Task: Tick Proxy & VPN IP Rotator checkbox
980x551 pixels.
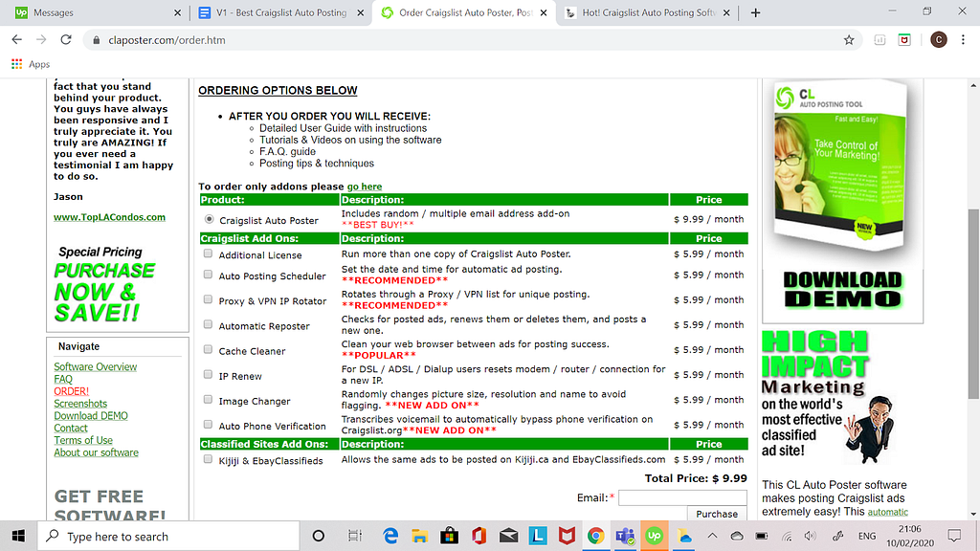Action: coord(208,299)
